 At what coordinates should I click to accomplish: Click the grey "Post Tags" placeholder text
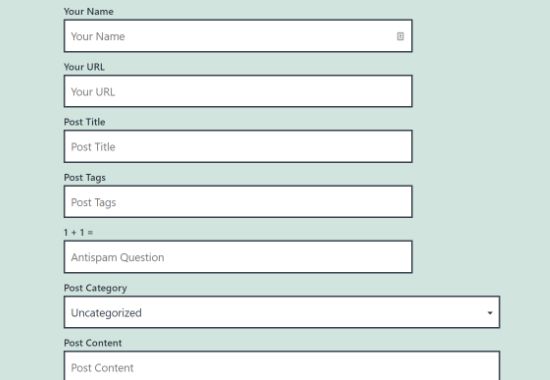93,202
